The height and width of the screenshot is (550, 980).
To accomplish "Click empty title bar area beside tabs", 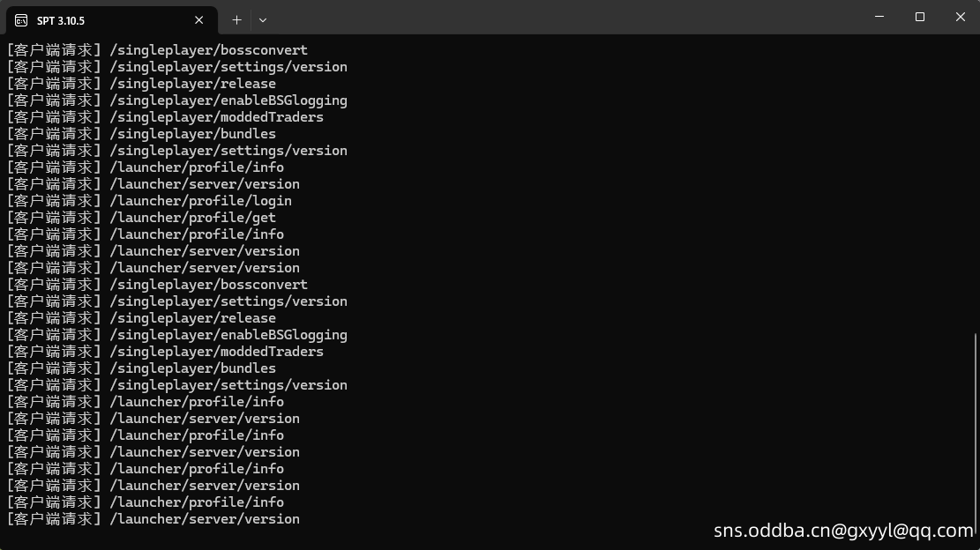I will tap(563, 17).
